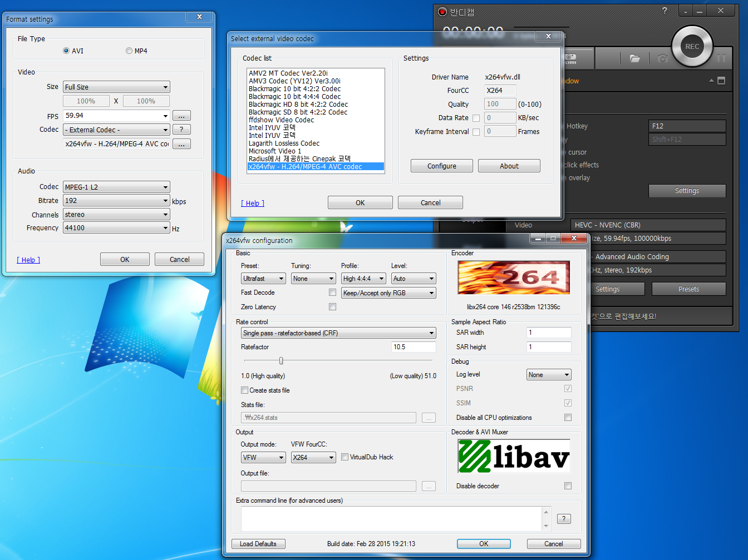The image size is (748, 560).
Task: Select Bandicam HDMI device recording mode icon
Action: click(571, 58)
